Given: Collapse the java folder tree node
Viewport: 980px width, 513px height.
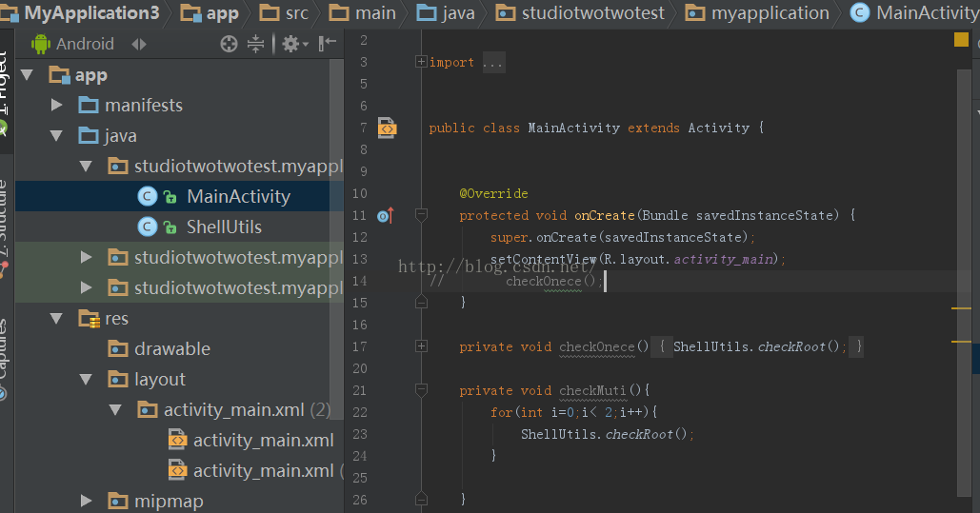Looking at the screenshot, I should pyautogui.click(x=57, y=135).
